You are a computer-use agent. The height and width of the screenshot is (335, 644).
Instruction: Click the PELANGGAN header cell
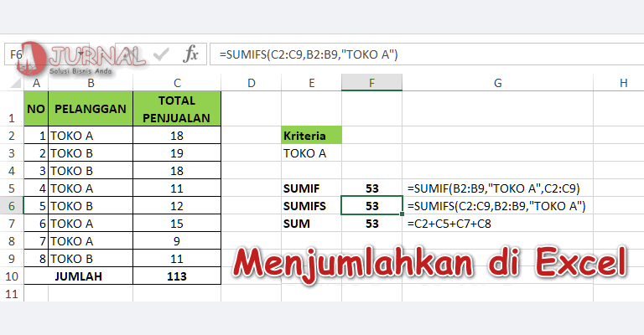[91, 109]
